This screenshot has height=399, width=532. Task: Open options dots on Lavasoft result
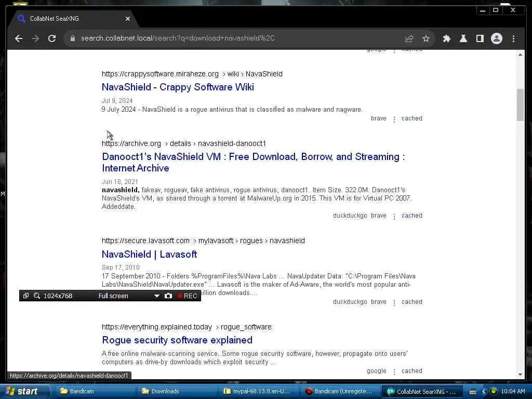point(394,302)
